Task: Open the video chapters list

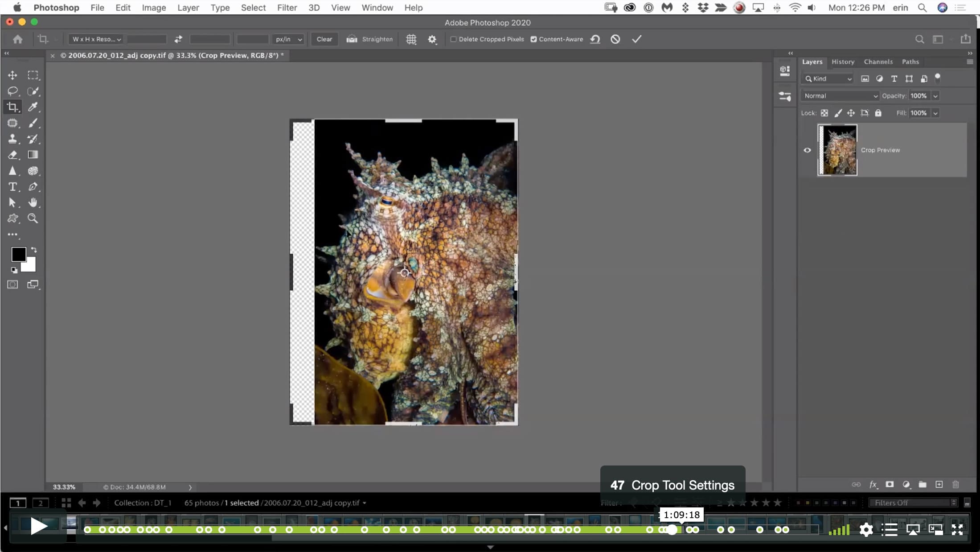Action: coord(890,530)
